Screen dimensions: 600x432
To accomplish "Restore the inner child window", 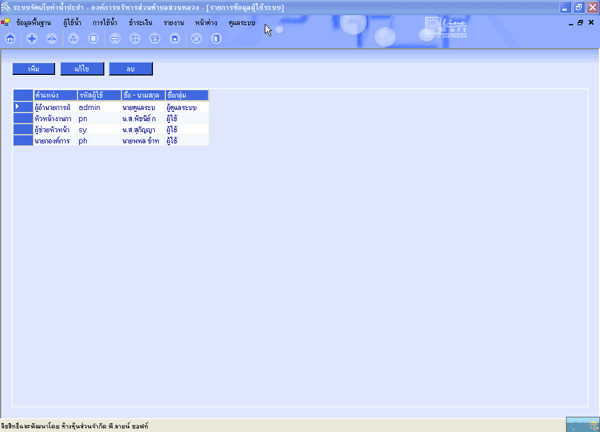I will (579, 22).
